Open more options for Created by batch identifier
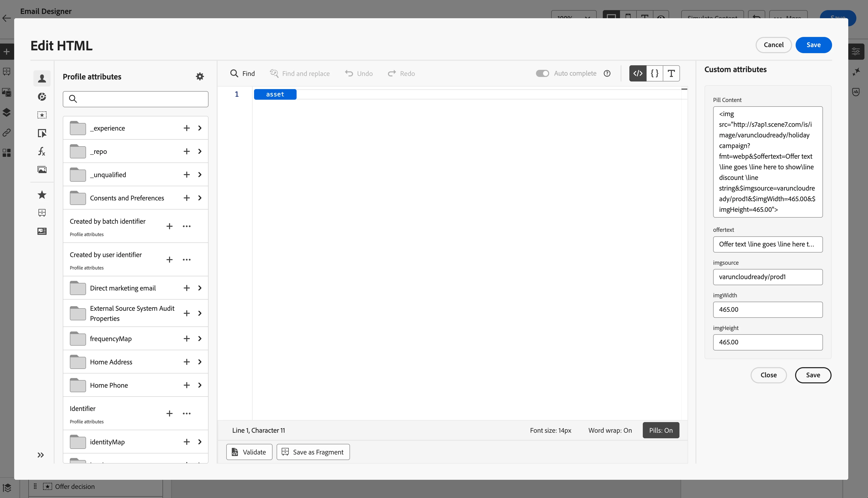868x498 pixels. (x=187, y=226)
